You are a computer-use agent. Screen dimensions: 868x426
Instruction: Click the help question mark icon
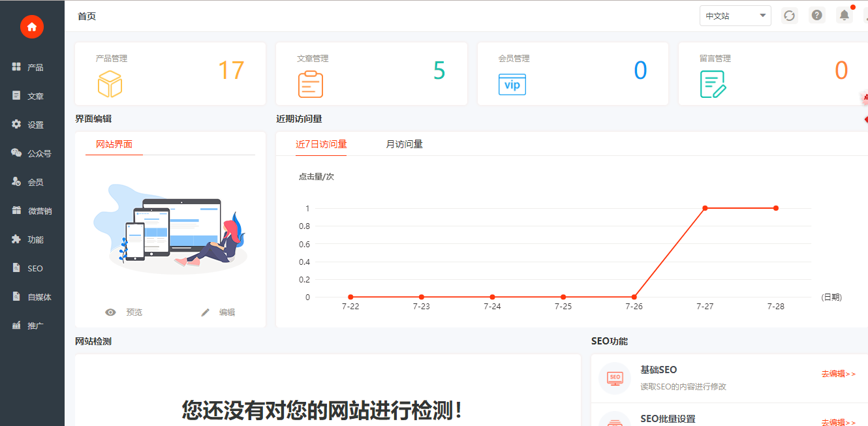pos(817,15)
